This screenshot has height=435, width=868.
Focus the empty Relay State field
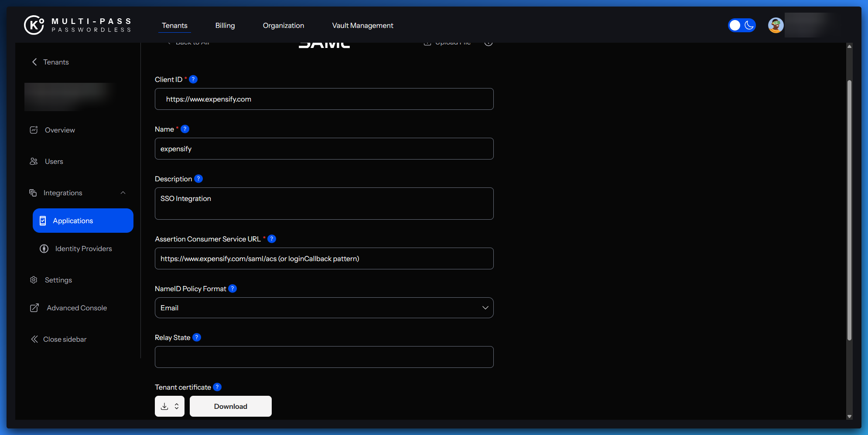click(x=324, y=357)
